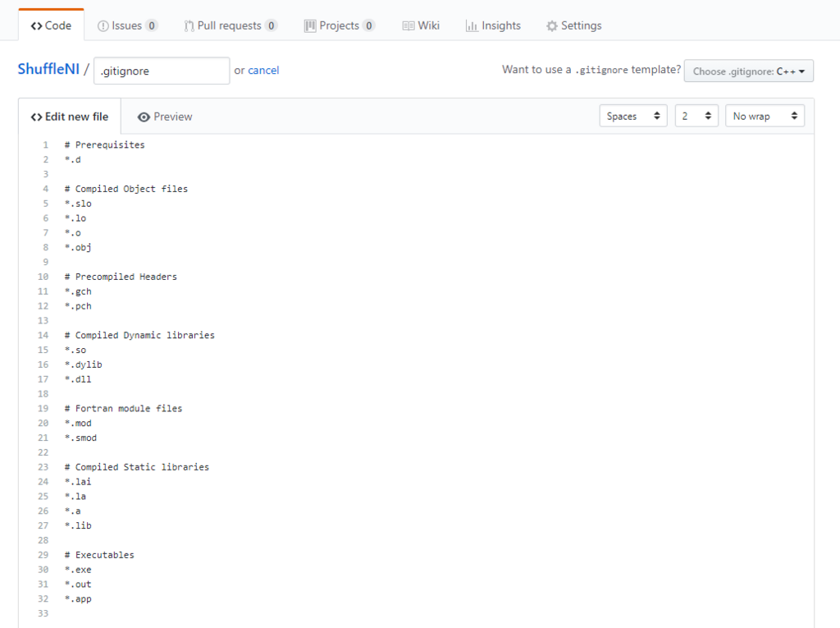Switch to the Edit new file tab
This screenshot has height=628, width=840.
pos(70,117)
